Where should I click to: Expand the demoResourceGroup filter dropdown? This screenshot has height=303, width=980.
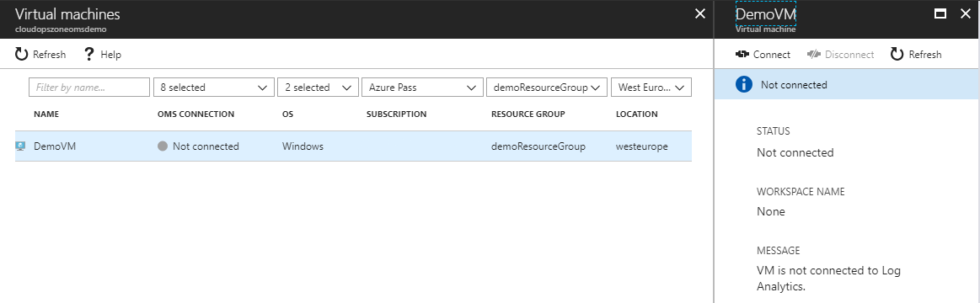point(547,88)
